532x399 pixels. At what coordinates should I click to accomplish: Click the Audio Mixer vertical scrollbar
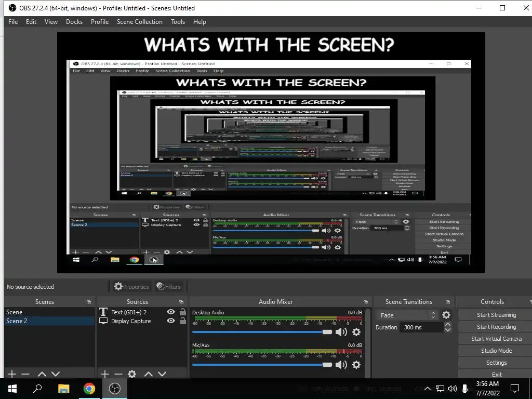point(368,343)
